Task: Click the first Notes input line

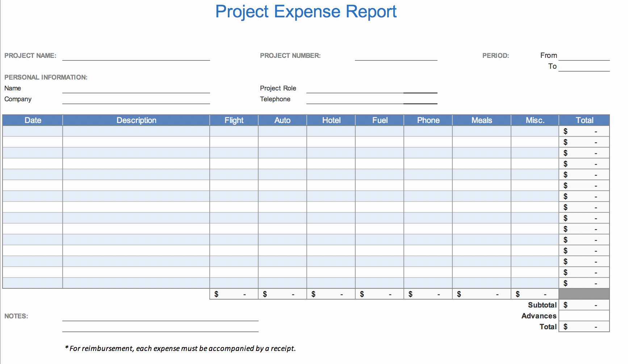Action: pyautogui.click(x=160, y=316)
